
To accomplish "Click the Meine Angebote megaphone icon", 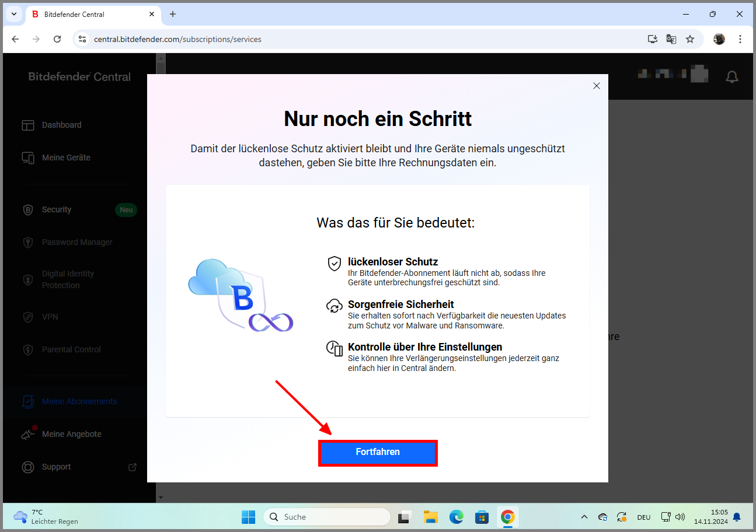I will [28, 434].
